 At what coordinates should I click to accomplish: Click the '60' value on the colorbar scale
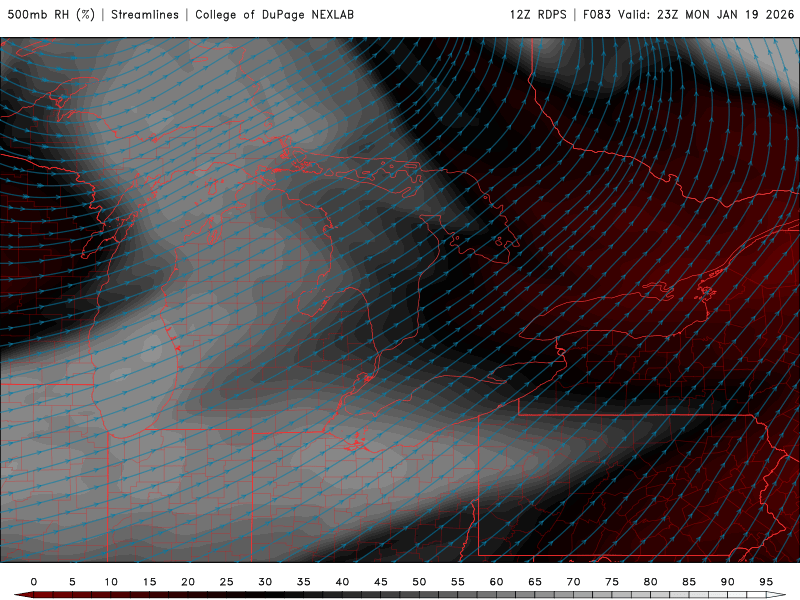(496, 582)
